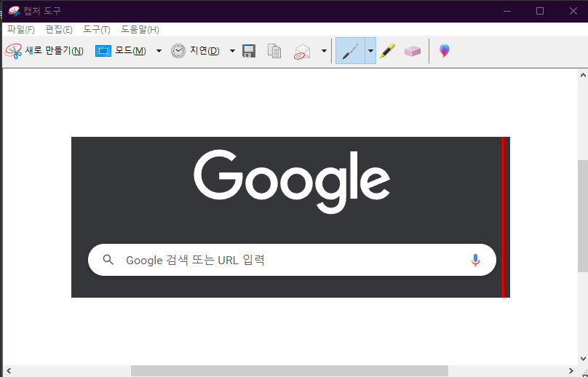
Task: Click the vertical scrollbar down arrow
Action: [x=583, y=359]
